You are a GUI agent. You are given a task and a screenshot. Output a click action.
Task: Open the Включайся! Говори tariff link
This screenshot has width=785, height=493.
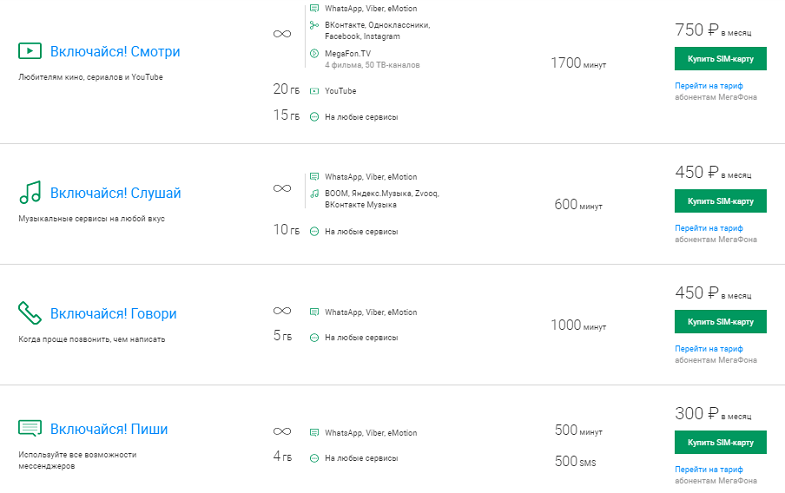pyautogui.click(x=114, y=314)
